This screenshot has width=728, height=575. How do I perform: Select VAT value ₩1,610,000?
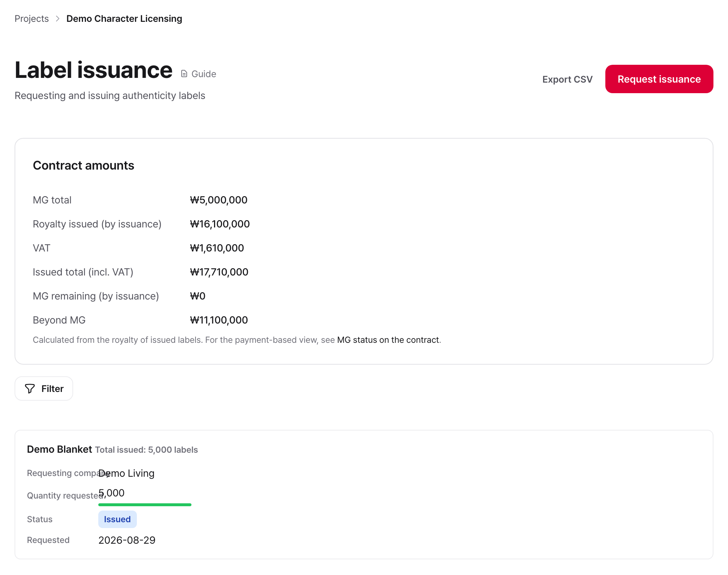[x=217, y=248]
